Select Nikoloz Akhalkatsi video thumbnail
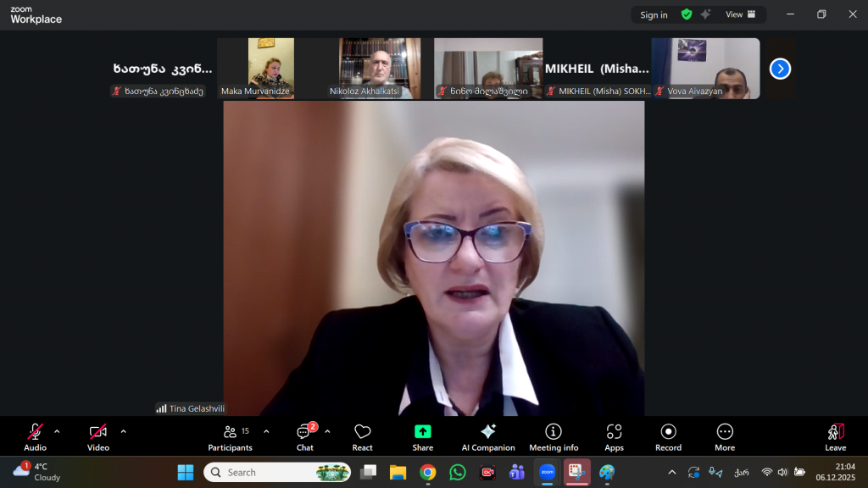The width and height of the screenshot is (868, 488). pyautogui.click(x=380, y=68)
